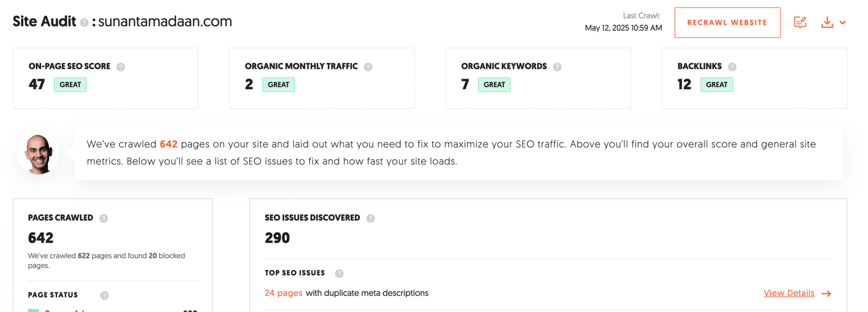Open the On-Page SEO Score help tooltip

121,67
